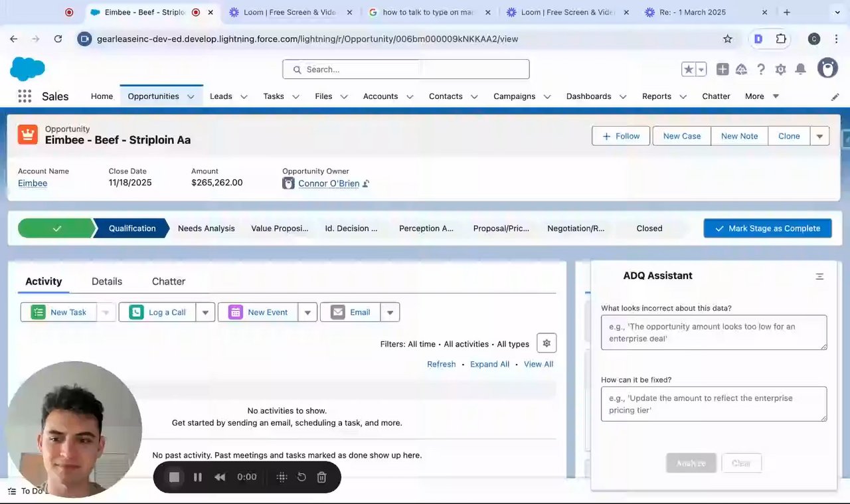Switch to the Home tab

102,96
